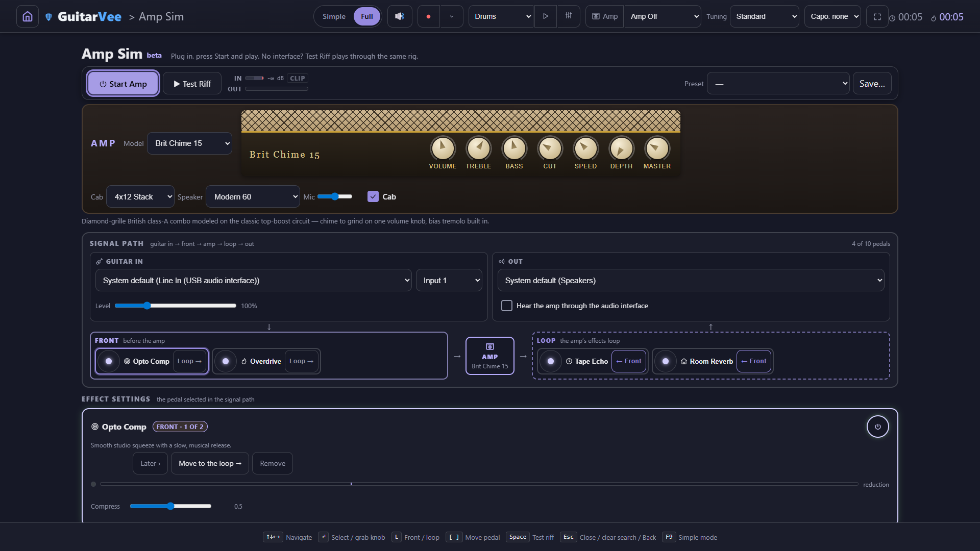The width and height of the screenshot is (980, 551).
Task: Open the Preset dropdown
Action: tap(778, 84)
